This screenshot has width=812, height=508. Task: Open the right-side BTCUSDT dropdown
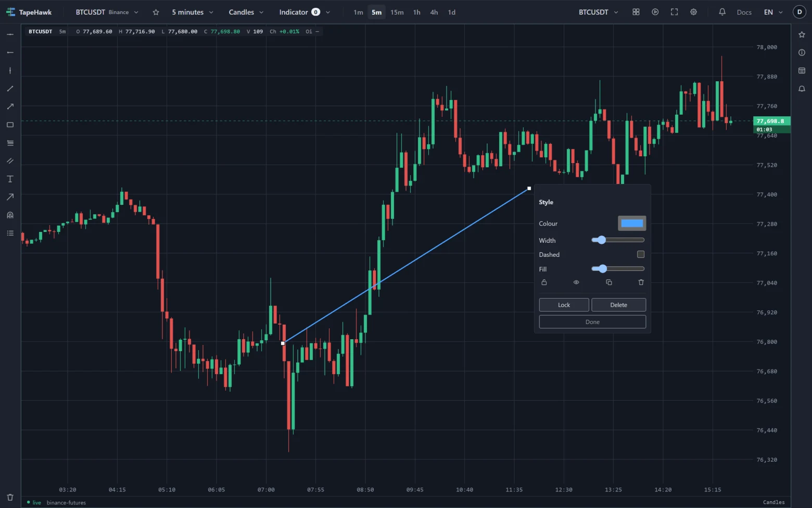point(599,12)
